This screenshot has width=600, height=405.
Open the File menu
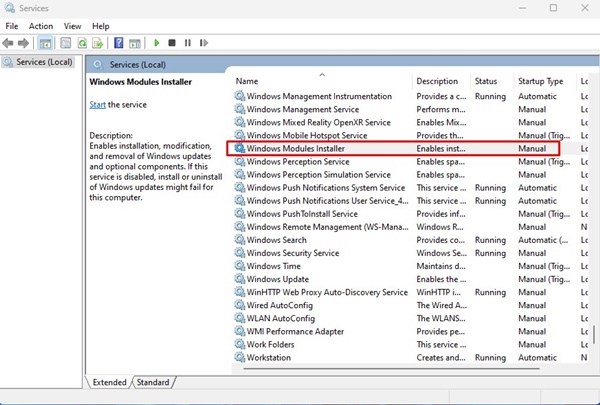pos(11,26)
